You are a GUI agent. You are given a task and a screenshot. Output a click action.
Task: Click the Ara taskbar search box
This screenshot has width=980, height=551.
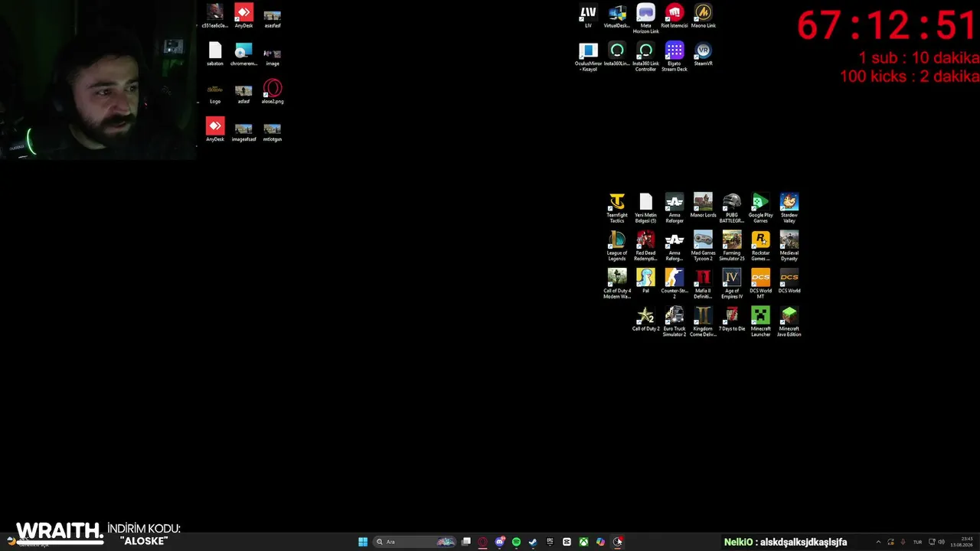click(x=414, y=542)
